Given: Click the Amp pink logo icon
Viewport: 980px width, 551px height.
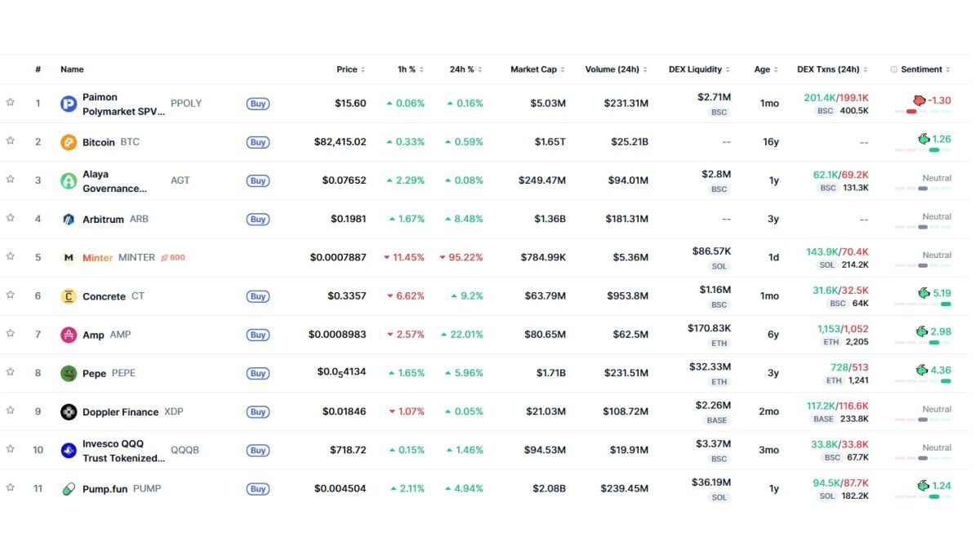Looking at the screenshot, I should click(x=69, y=335).
